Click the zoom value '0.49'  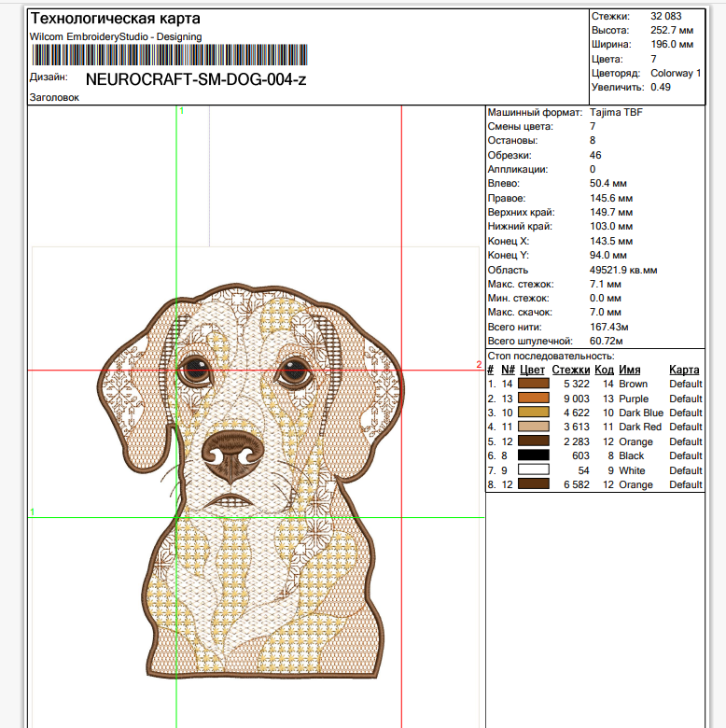(661, 88)
